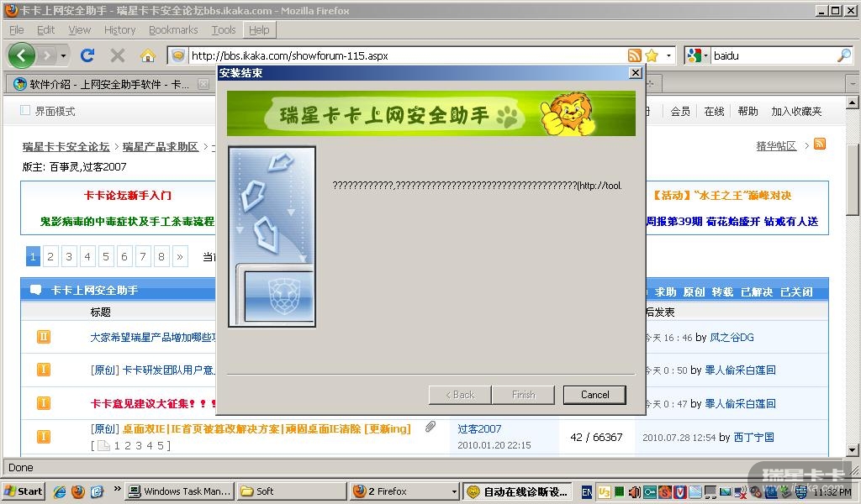This screenshot has width=861, height=504.
Task: Click the 会员 navigation link
Action: tap(679, 112)
